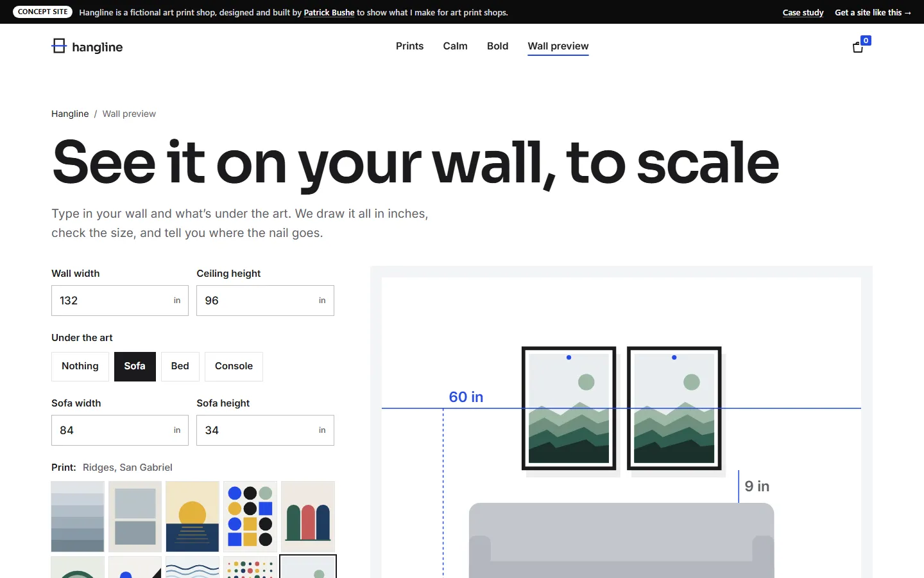924x578 pixels.
Task: Focus the Ceiling height input
Action: point(265,301)
